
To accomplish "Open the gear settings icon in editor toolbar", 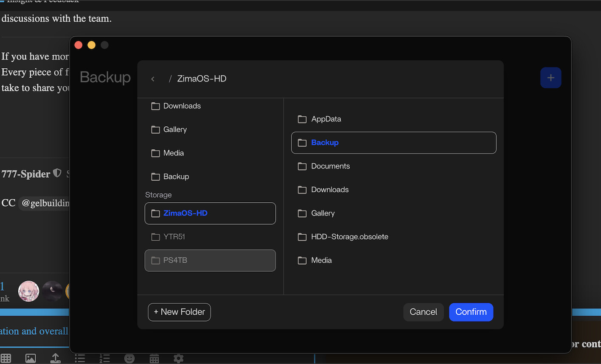I will pos(179,358).
